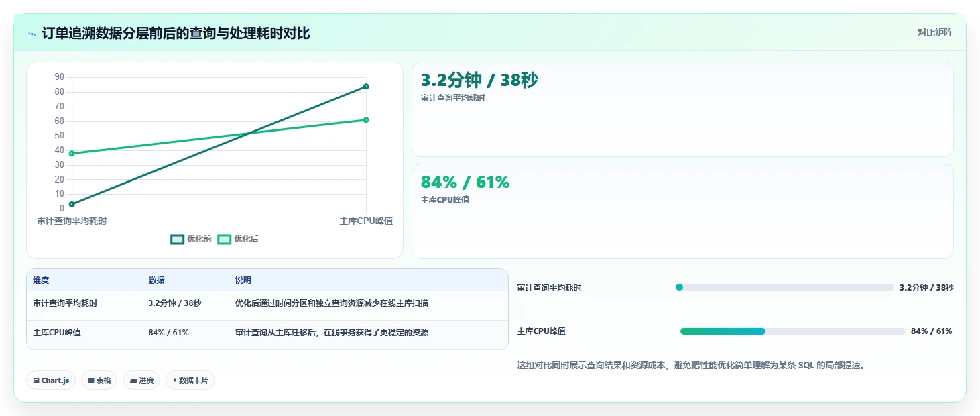980x416 pixels.
Task: Click table cell 审计查询从主库迁移后，在线事务获得了更稳定的资源
Action: [331, 333]
